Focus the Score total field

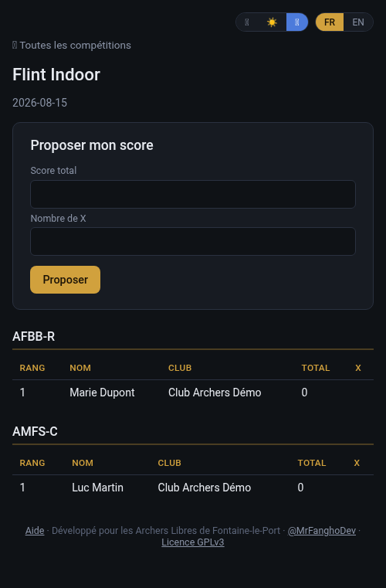193,194
